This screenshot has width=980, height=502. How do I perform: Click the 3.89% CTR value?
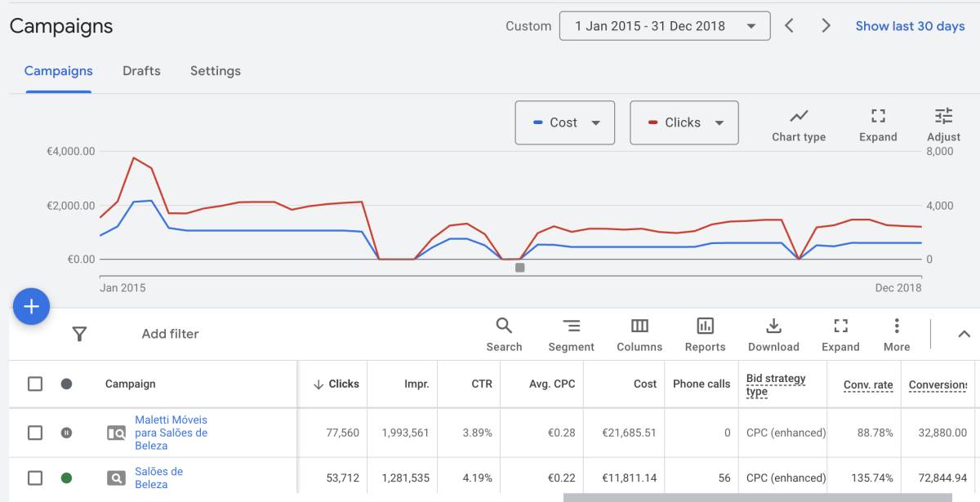click(477, 433)
